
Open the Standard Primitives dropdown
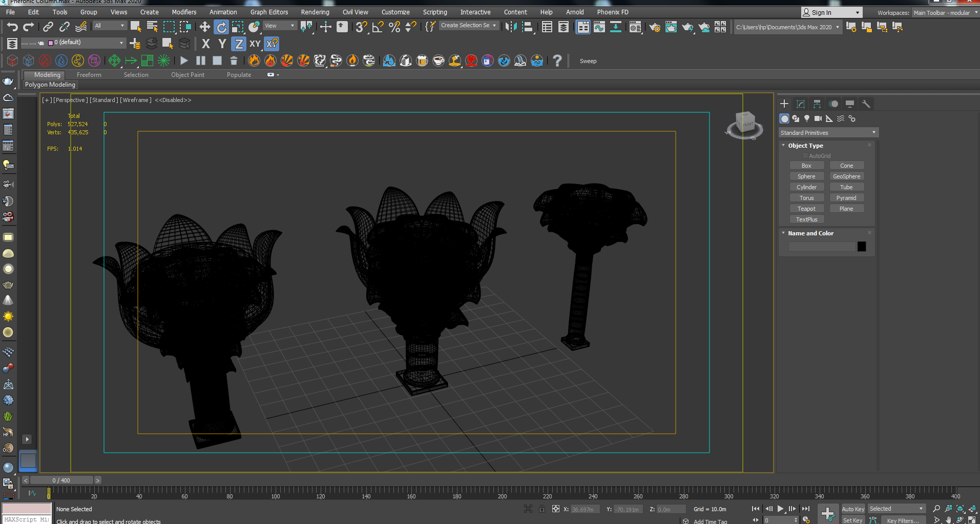click(828, 133)
